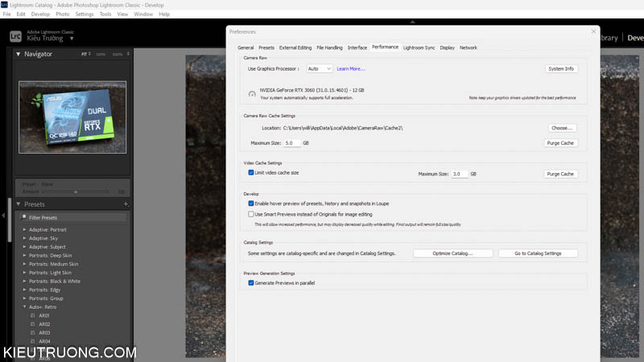The image size is (644, 362).
Task: Open the Kiều Trường identity plate dropdown
Action: point(72,39)
